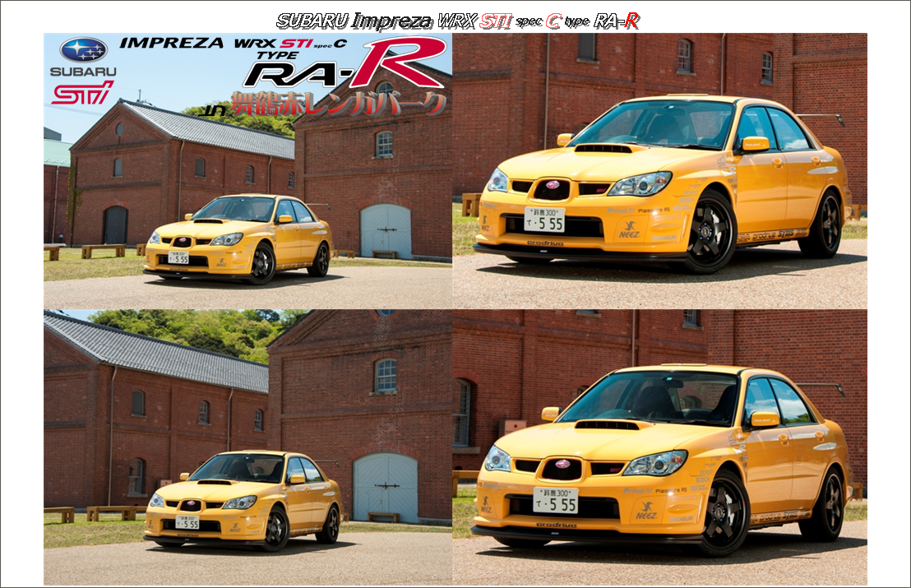Click the NEEZ decal on top-right car bumper
This screenshot has width=911, height=588.
pos(629,229)
